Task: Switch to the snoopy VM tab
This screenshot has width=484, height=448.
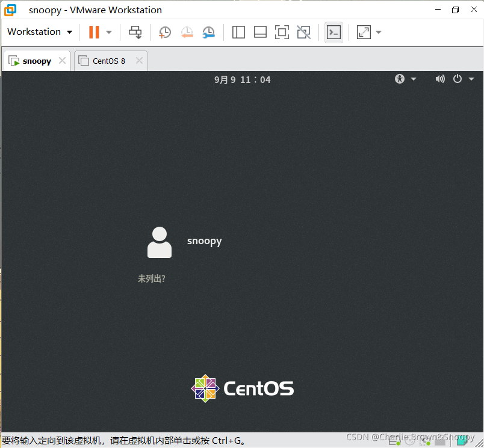Action: click(37, 61)
